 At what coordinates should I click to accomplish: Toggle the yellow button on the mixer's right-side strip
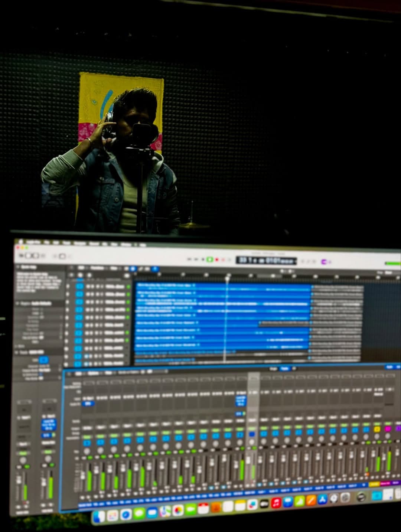pyautogui.click(x=377, y=429)
